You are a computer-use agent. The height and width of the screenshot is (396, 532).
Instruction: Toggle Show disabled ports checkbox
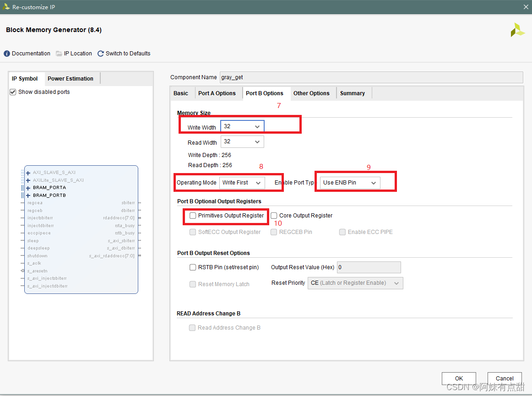[x=13, y=92]
